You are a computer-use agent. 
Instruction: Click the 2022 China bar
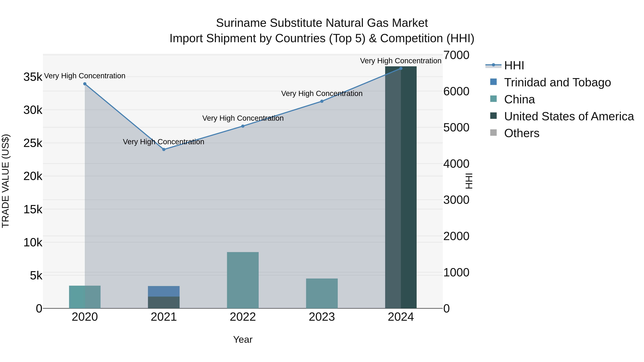[243, 280]
